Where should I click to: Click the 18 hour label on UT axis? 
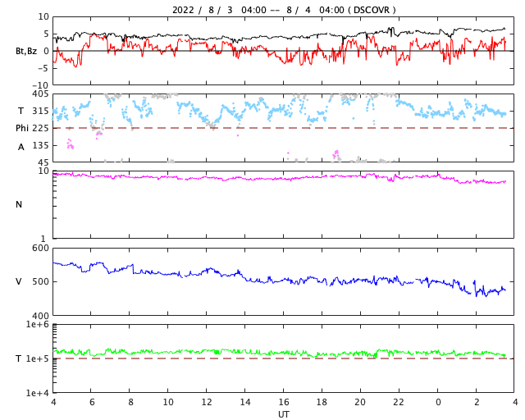coord(322,402)
